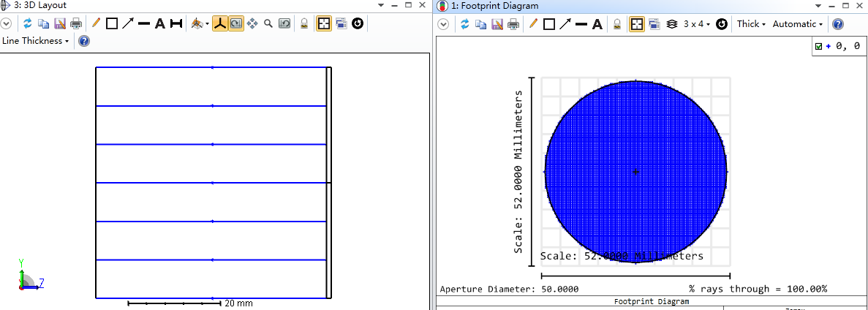
Task: Select pan tool in 3D Layout
Action: click(x=252, y=24)
